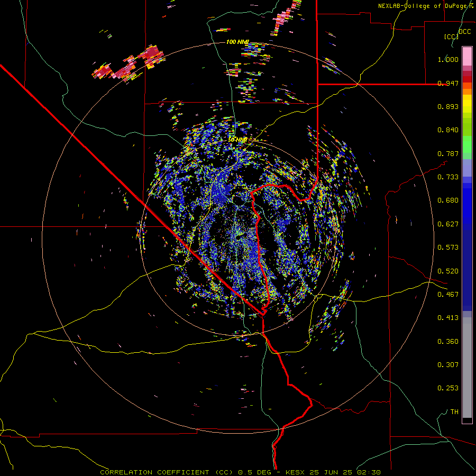Click the 50 NMI range ring label
Screen dimensions: 476x476
237,140
